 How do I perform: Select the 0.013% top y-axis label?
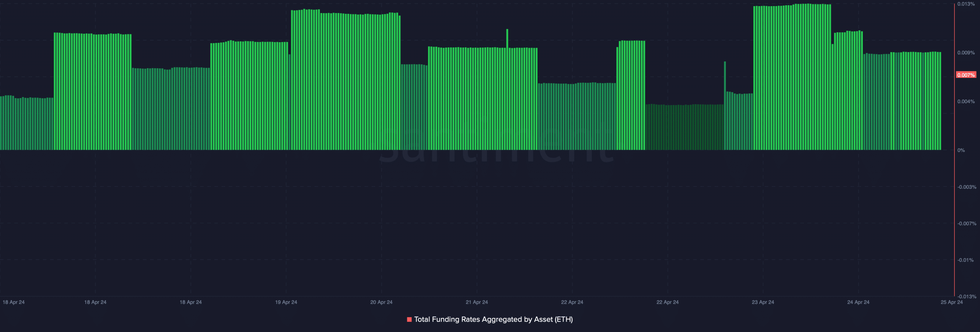(x=966, y=4)
